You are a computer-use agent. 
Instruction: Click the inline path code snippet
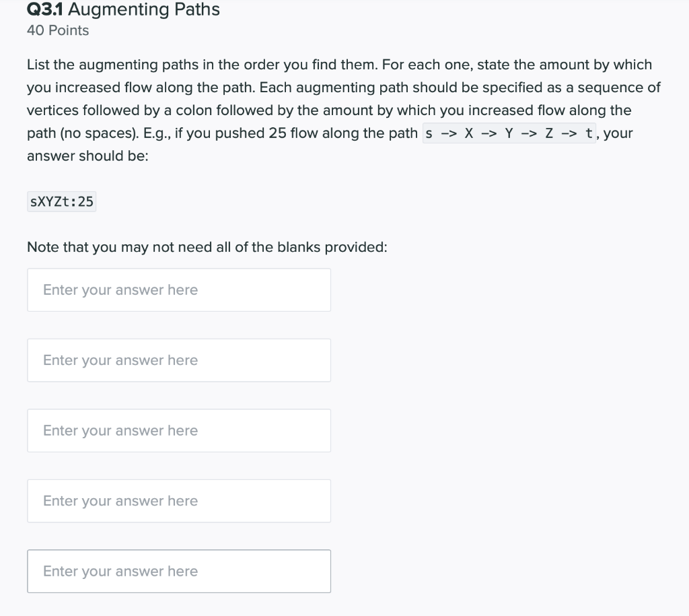pos(509,133)
